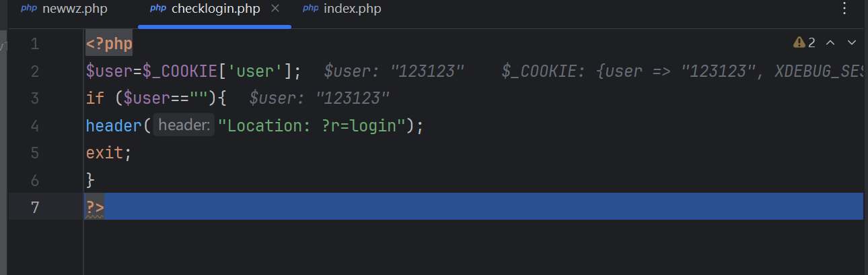Click inline $user value on line 3

320,98
